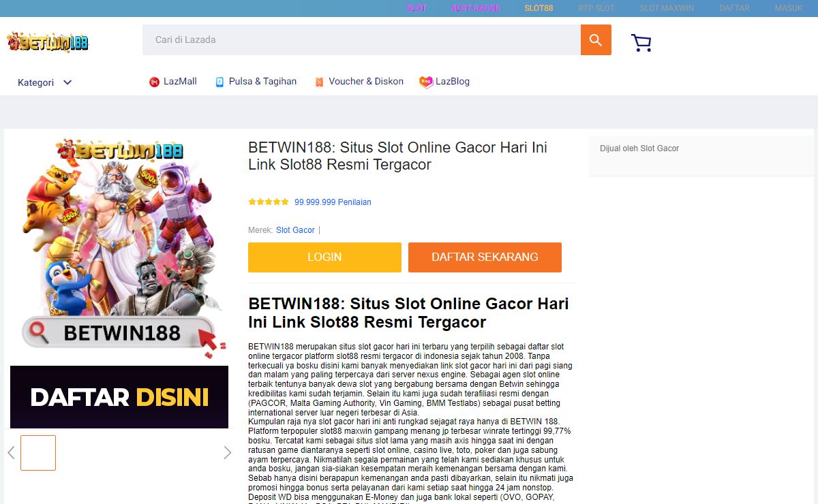Image resolution: width=818 pixels, height=504 pixels.
Task: Go to previous thumbnail with left arrow
Action: click(11, 452)
